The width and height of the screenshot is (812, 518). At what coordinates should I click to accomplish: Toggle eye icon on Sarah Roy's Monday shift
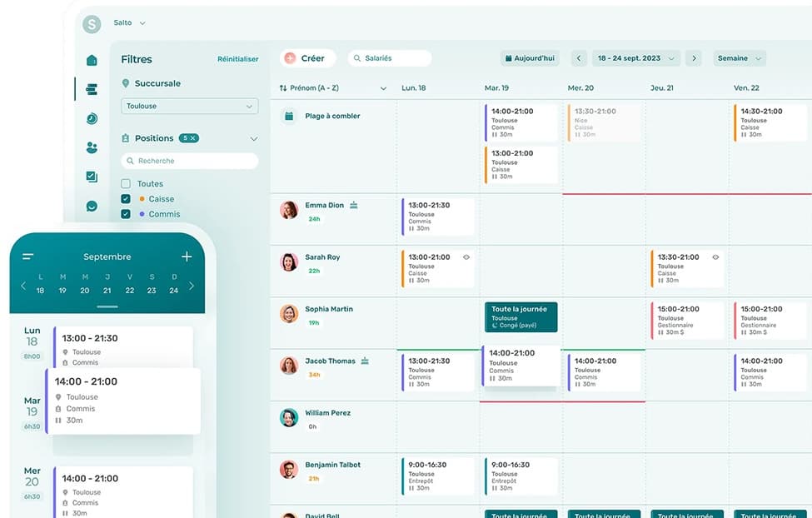[466, 257]
